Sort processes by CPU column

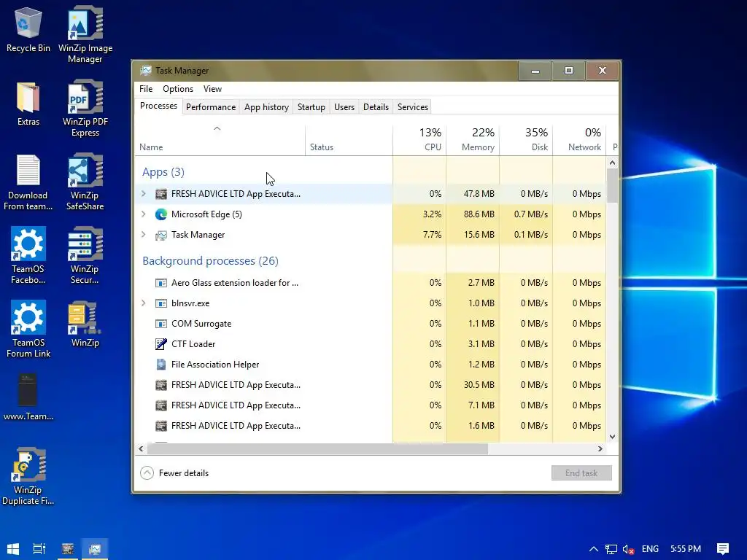[419, 141]
